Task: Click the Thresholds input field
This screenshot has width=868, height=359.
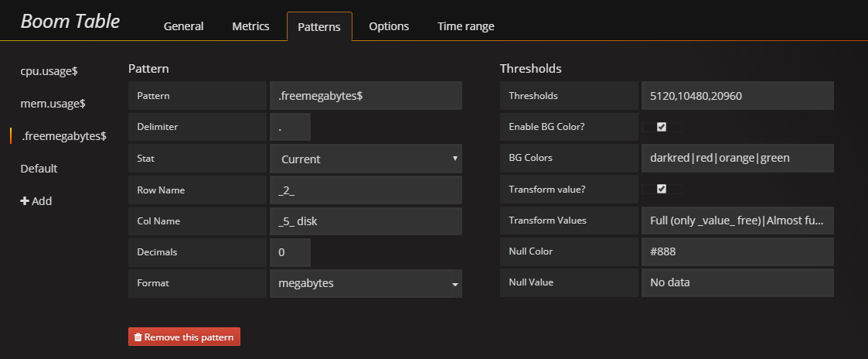Action: pos(737,96)
